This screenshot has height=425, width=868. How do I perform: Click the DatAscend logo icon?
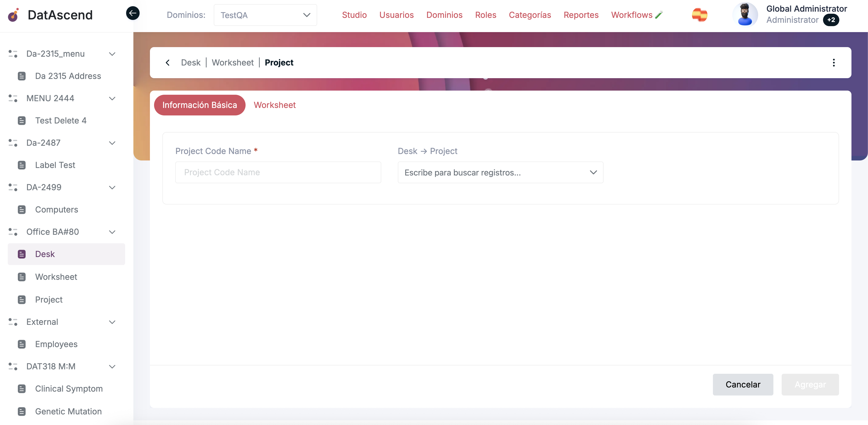point(13,15)
